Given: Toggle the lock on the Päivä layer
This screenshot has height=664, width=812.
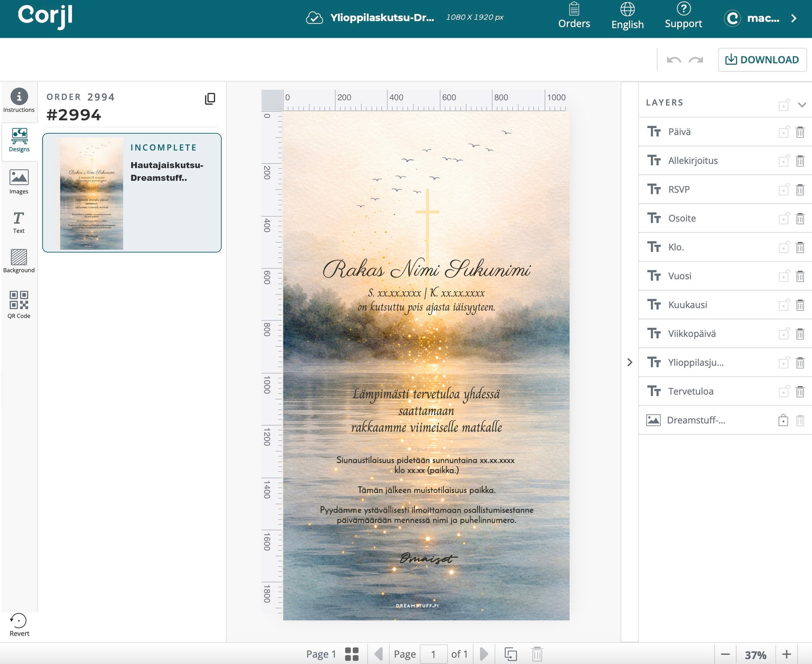Looking at the screenshot, I should click(784, 132).
